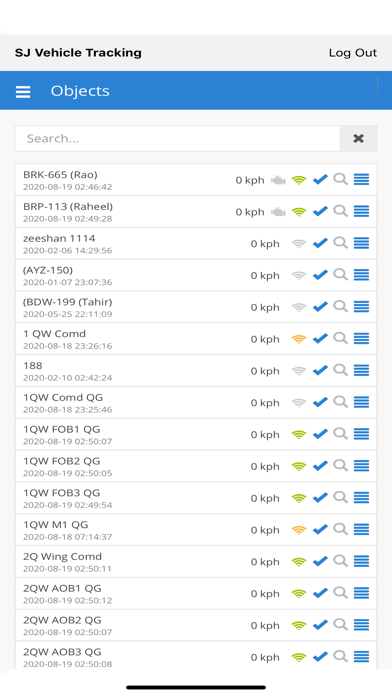Open details menu for 1QW FOB3 QG
Viewport: 392px width, 696px height.
pyautogui.click(x=361, y=498)
